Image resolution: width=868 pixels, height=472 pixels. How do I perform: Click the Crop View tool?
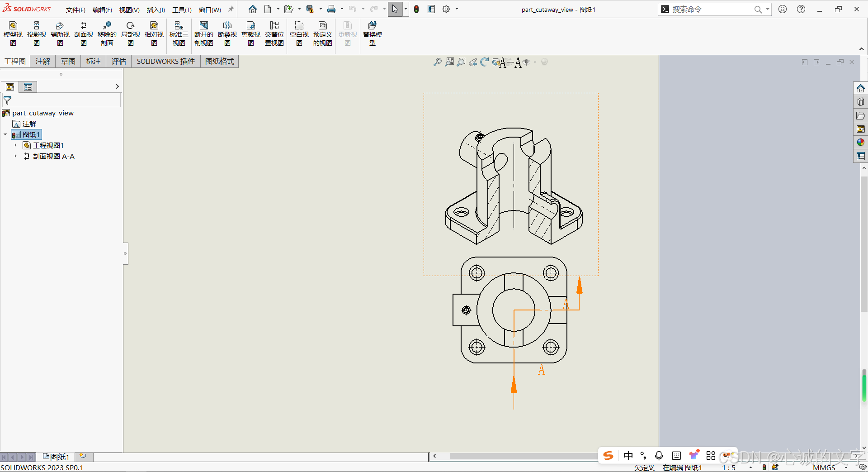tap(251, 34)
